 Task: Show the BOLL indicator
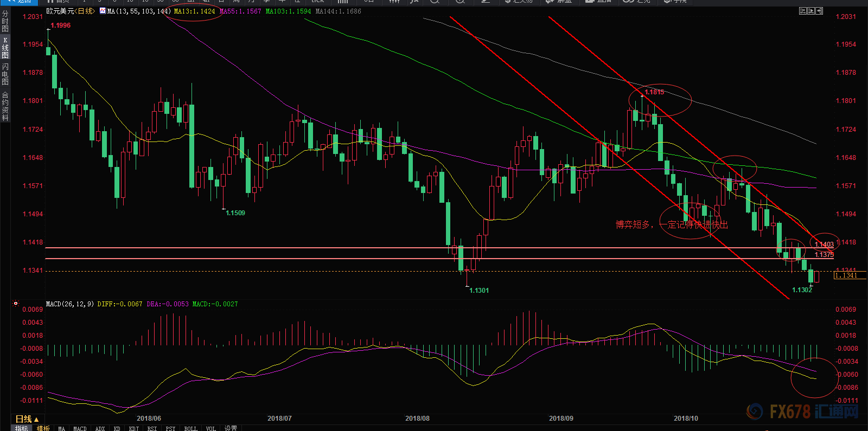pos(190,428)
